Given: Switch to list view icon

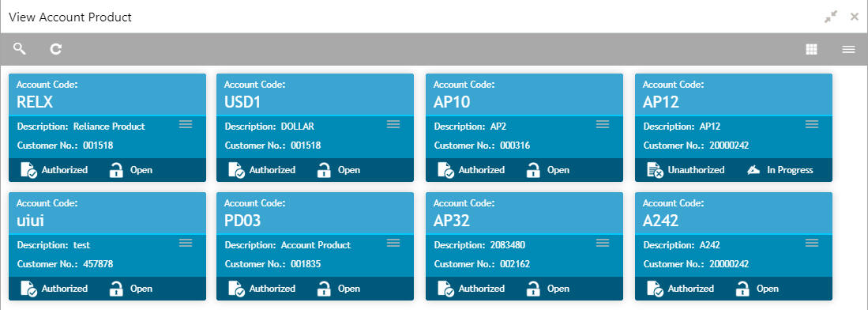Looking at the screenshot, I should pos(848,49).
